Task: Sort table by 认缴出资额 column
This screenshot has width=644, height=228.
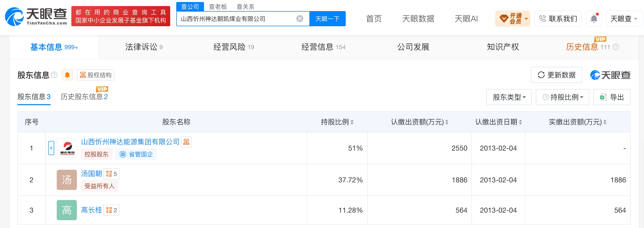Action: pos(447,122)
